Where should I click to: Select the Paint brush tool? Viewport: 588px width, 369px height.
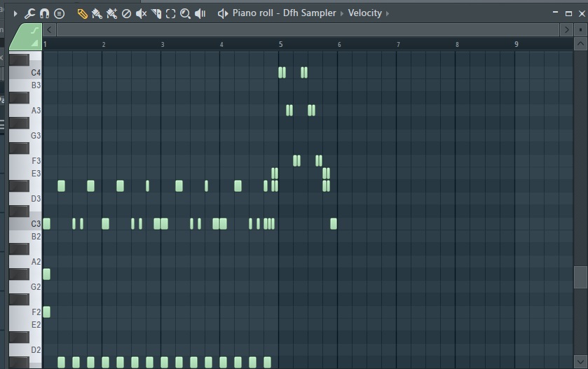click(97, 14)
